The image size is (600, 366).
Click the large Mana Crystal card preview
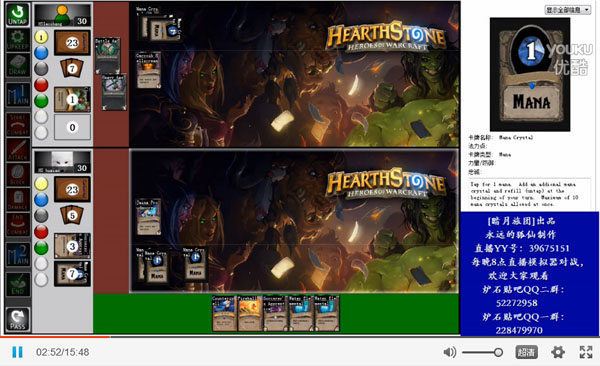click(530, 74)
